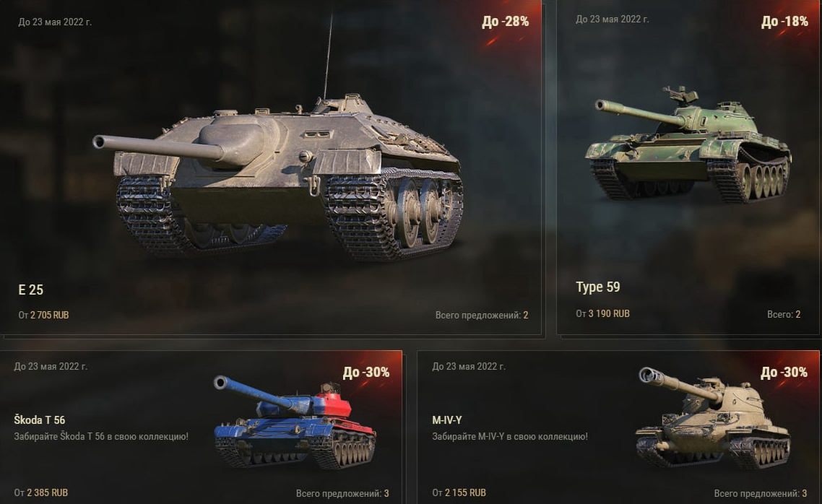This screenshot has width=822, height=504.
Task: Show Всего: 2 offers for Type 59
Action: [x=784, y=314]
